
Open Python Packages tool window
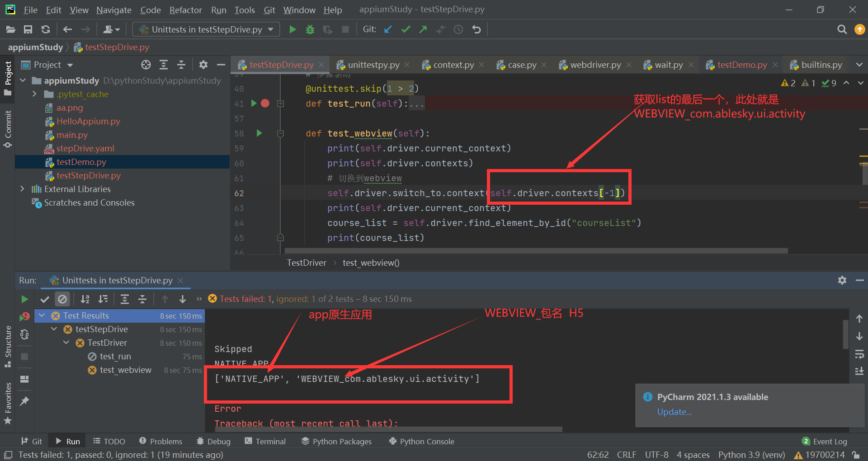click(x=337, y=441)
